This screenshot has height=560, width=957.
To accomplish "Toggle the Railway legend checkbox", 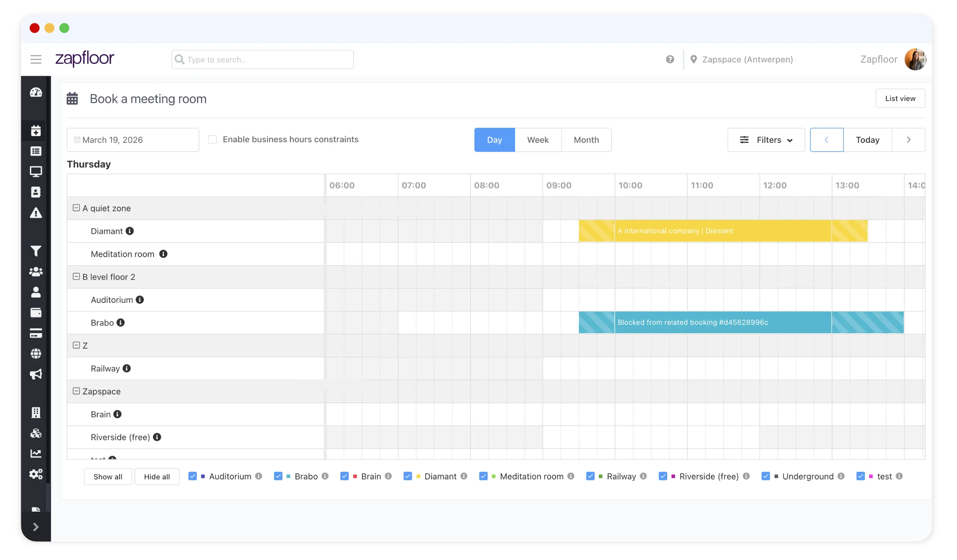I will 590,476.
